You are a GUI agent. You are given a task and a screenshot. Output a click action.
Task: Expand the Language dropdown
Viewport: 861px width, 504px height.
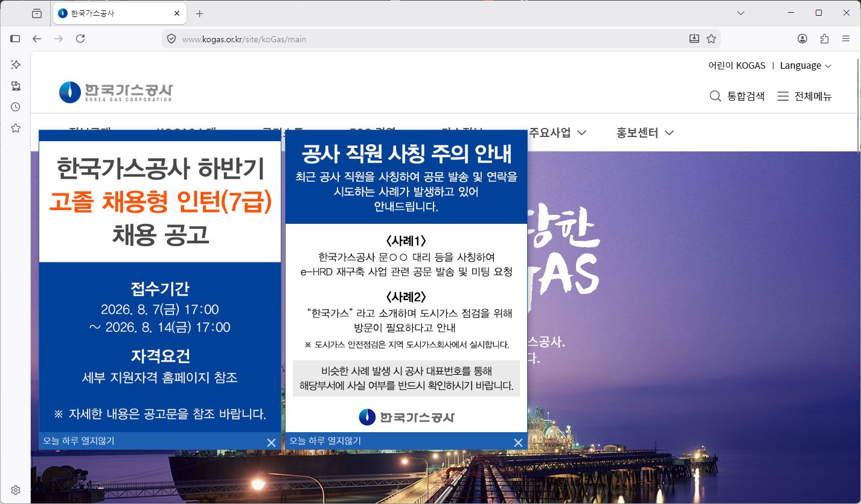805,65
